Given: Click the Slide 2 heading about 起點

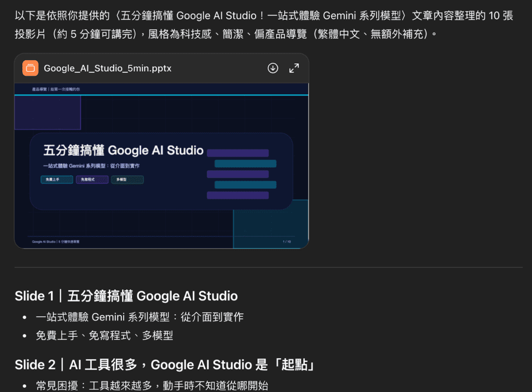Looking at the screenshot, I should click(165, 365).
